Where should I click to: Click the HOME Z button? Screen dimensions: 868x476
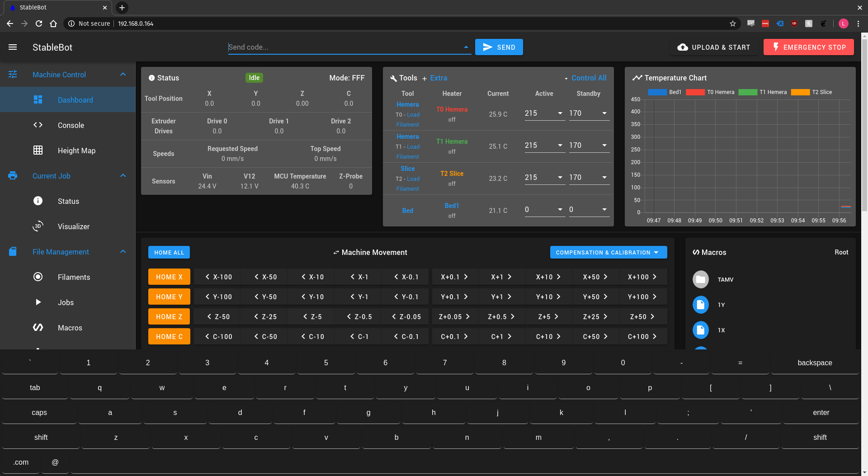point(169,316)
